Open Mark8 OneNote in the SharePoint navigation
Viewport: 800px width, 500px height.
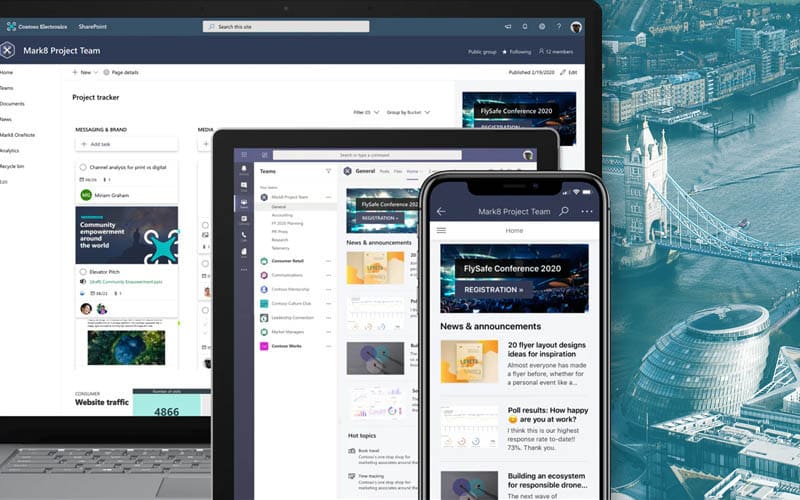17,135
